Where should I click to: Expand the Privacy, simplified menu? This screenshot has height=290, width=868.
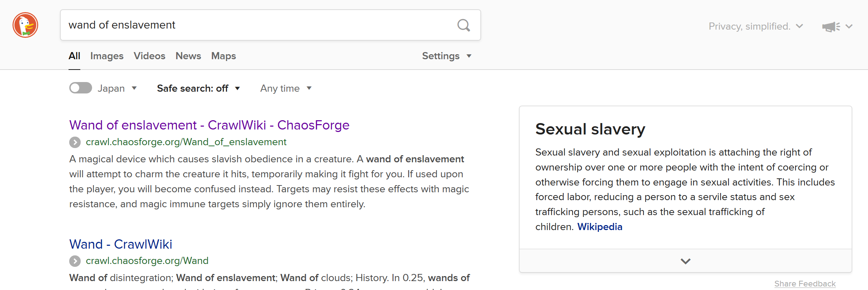click(x=755, y=26)
